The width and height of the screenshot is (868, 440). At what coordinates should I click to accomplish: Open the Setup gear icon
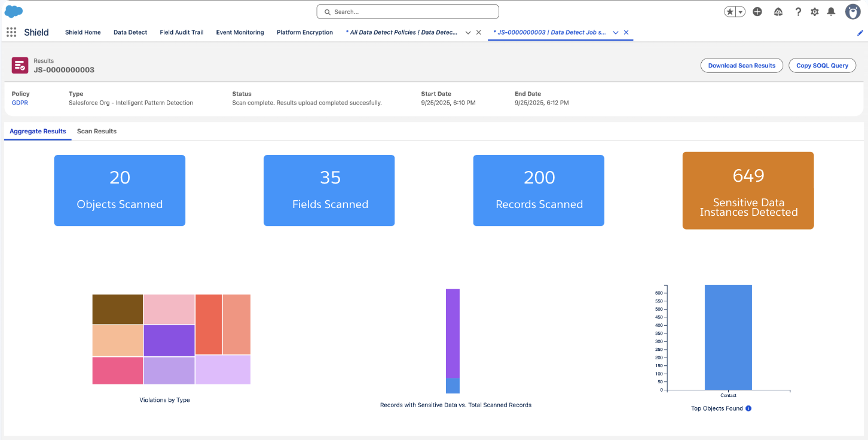814,12
